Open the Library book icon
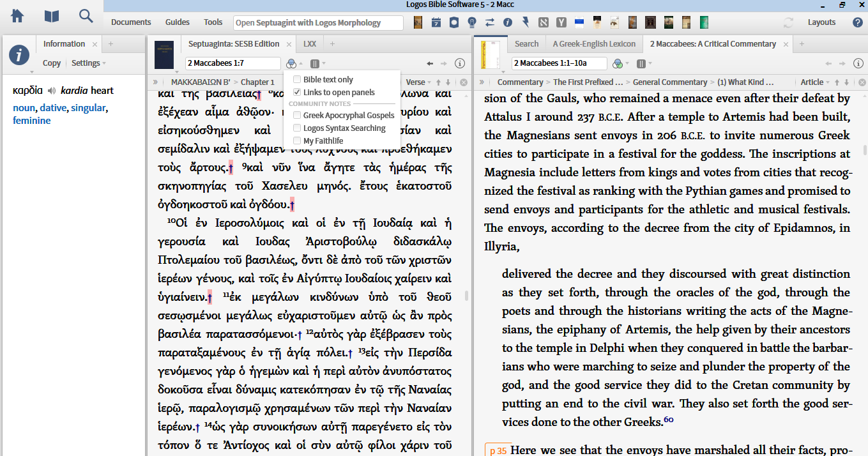The width and height of the screenshot is (868, 456). (x=52, y=16)
